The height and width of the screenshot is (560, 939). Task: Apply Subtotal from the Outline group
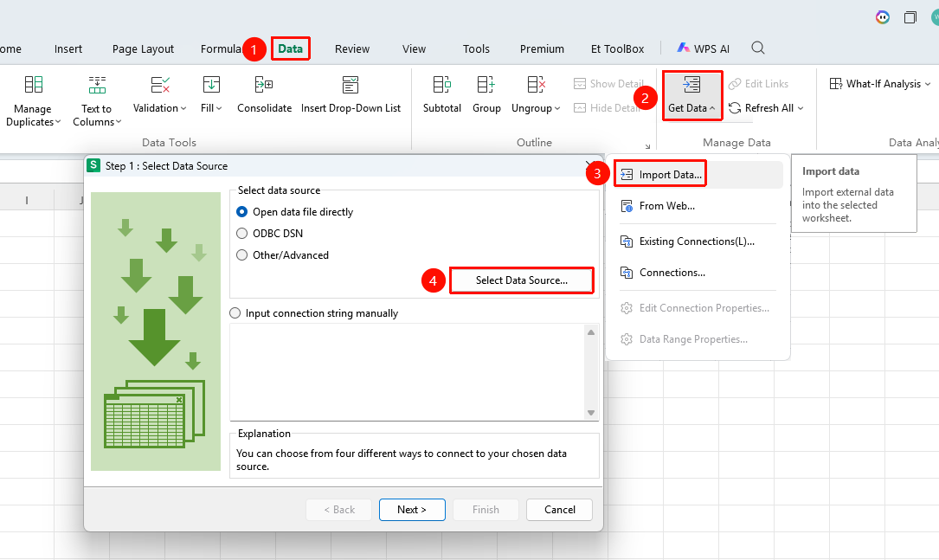pyautogui.click(x=442, y=85)
